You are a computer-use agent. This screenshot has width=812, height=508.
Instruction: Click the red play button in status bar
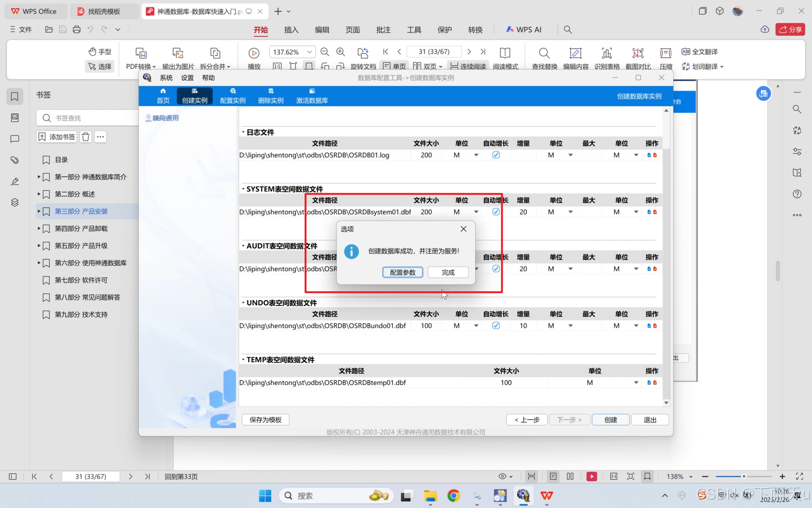click(592, 476)
